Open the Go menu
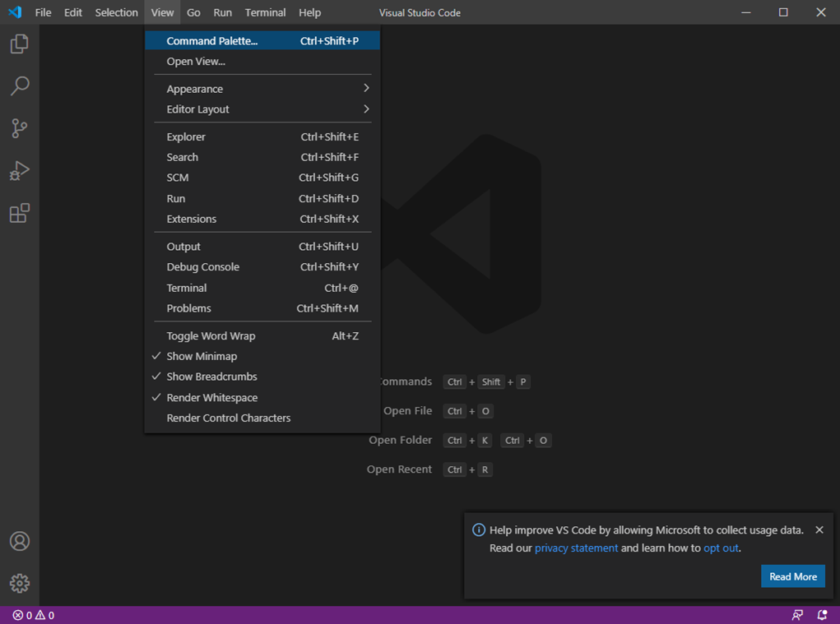This screenshot has width=840, height=624. (x=193, y=12)
